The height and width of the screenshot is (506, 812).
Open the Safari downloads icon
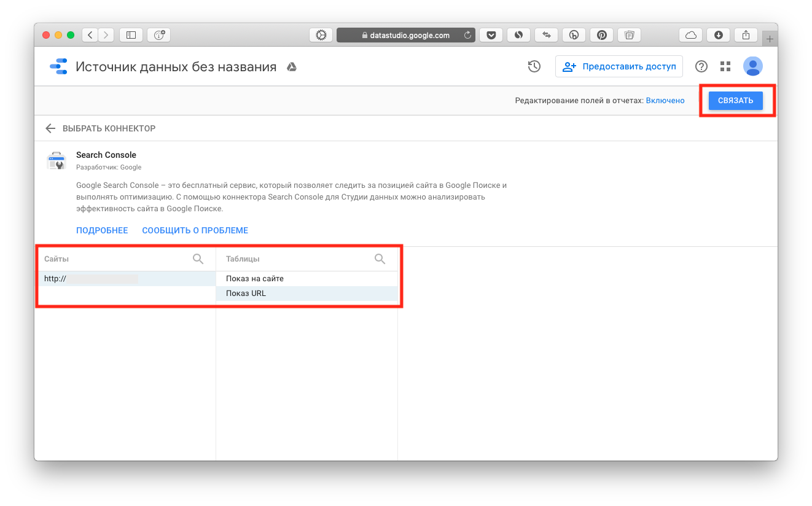[x=718, y=35]
